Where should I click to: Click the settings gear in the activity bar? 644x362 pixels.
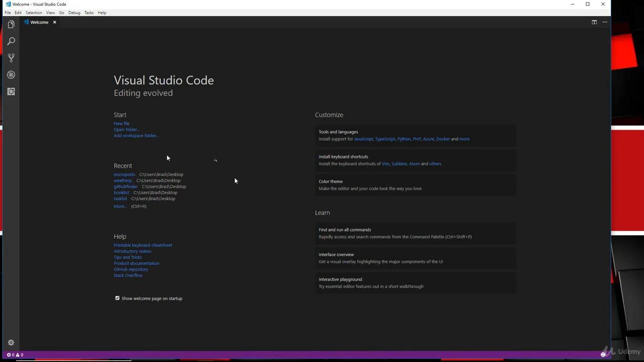tap(11, 342)
